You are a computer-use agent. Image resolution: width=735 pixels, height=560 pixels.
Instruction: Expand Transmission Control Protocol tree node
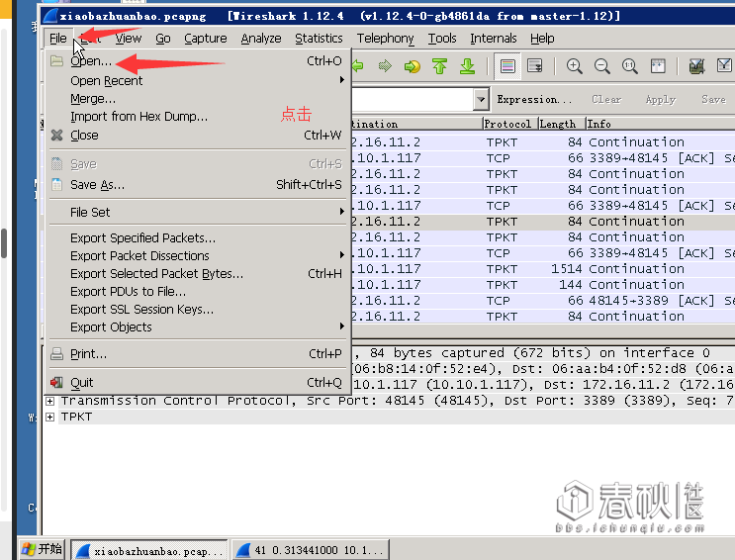point(49,401)
